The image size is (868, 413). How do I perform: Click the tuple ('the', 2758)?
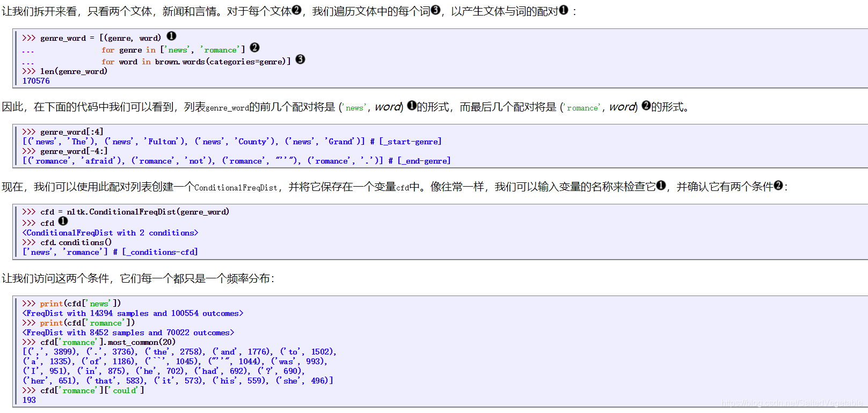174,352
